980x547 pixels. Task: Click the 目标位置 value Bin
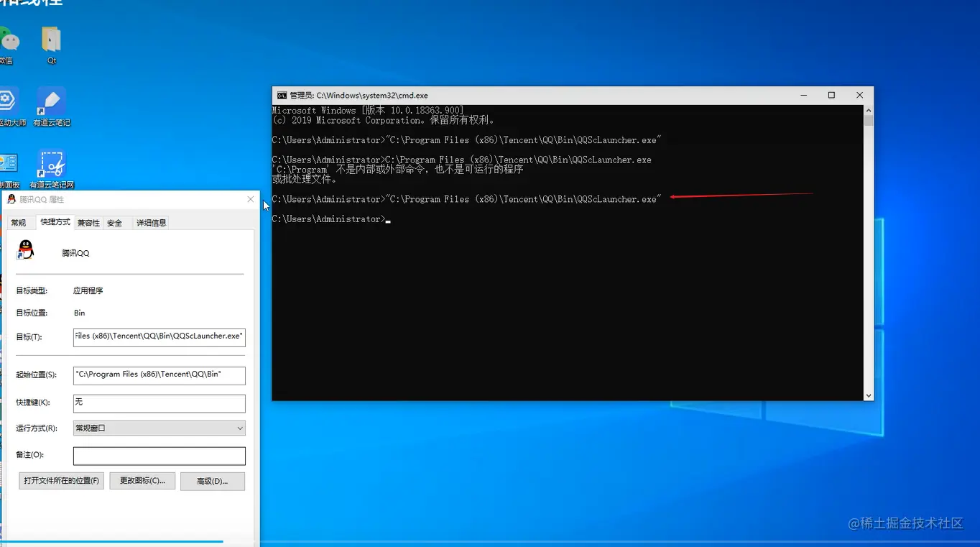click(x=79, y=313)
